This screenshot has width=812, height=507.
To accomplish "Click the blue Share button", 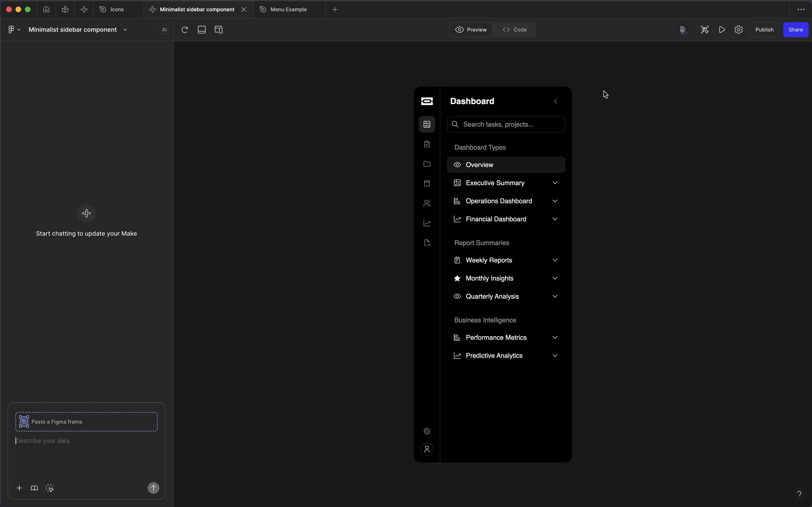I will [795, 30].
